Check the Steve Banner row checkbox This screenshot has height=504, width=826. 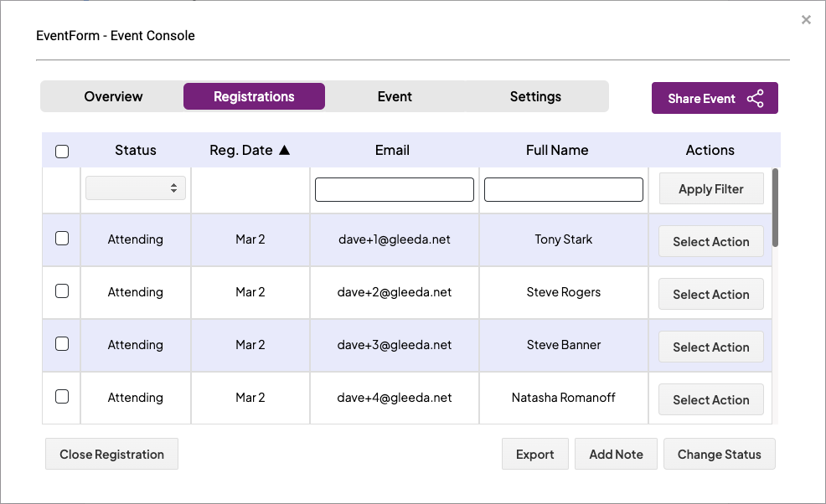coord(62,344)
